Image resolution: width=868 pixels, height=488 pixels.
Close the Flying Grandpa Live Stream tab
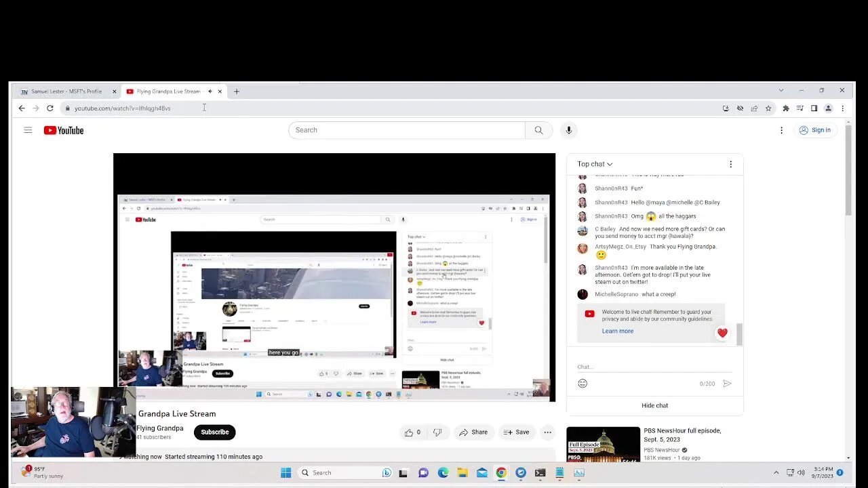pos(220,91)
